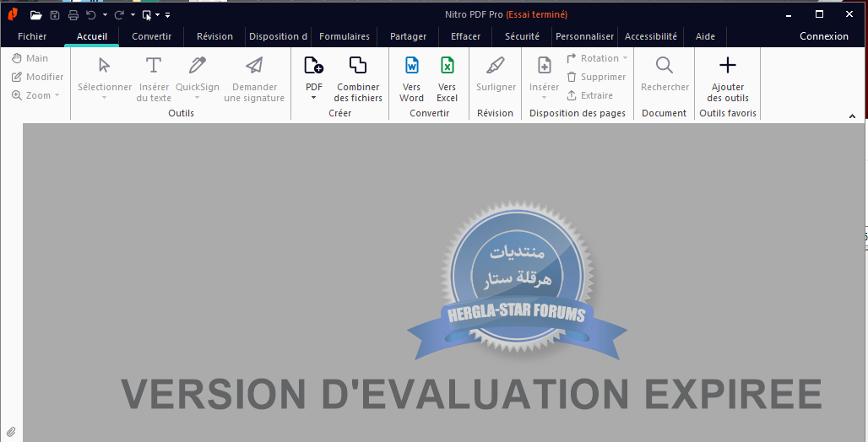Click the Save disk icon
The height and width of the screenshot is (442, 868).
pos(55,15)
